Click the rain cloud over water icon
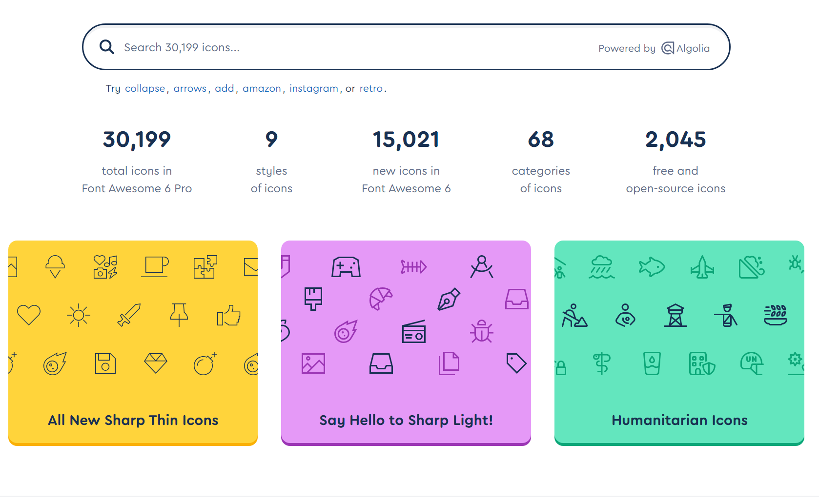Image resolution: width=819 pixels, height=504 pixels. point(602,267)
